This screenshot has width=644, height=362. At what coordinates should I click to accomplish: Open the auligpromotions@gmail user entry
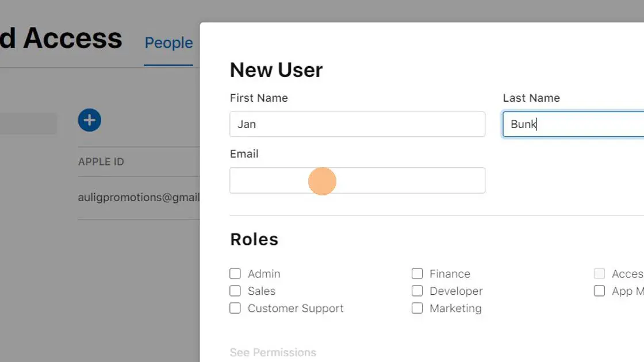[x=138, y=197]
